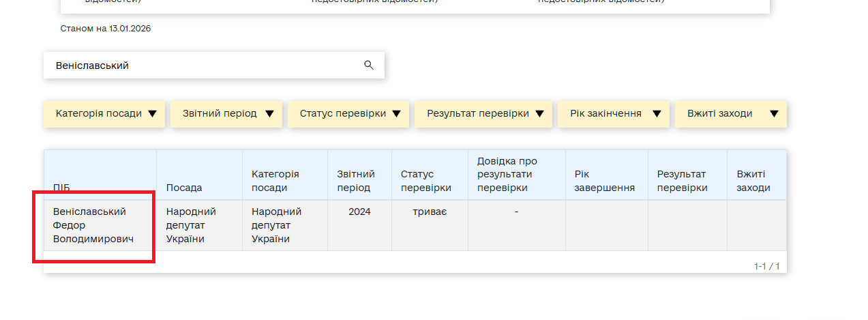868x320 pixels.
Task: Select the Веніславський Федор Володимирович name cell
Action: [93, 225]
